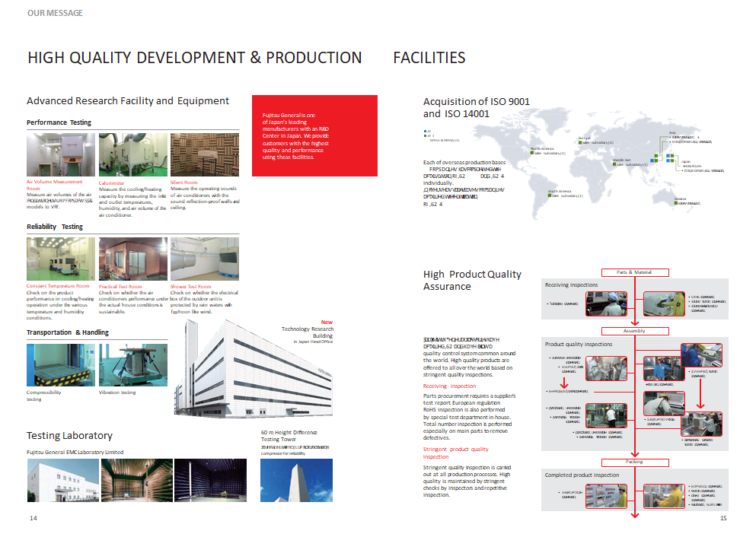Open the Air Volume Measurement Room photo
Image resolution: width=756 pixels, height=534 pixels.
point(61,154)
